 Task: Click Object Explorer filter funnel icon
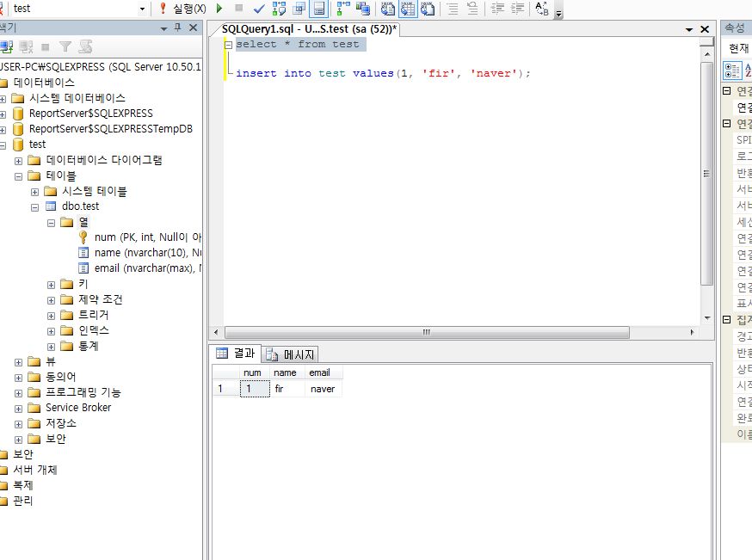65,47
